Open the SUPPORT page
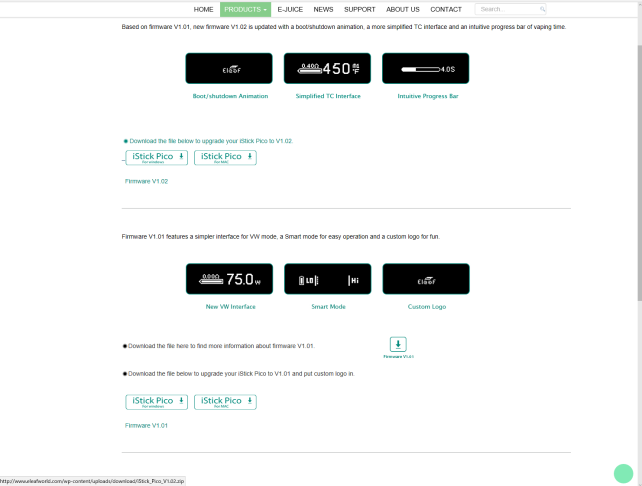This screenshot has width=642, height=486. [359, 9]
